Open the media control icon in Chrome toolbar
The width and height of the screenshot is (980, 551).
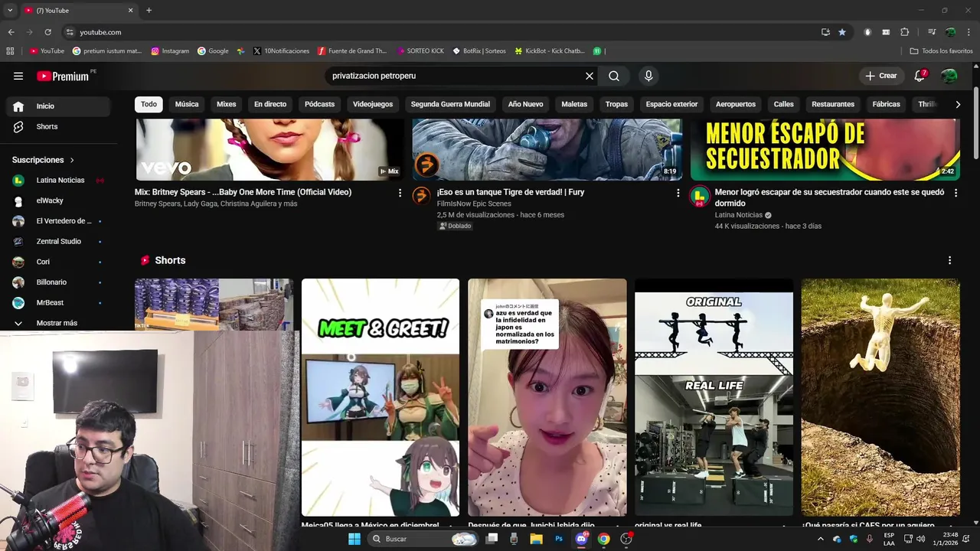coord(932,32)
